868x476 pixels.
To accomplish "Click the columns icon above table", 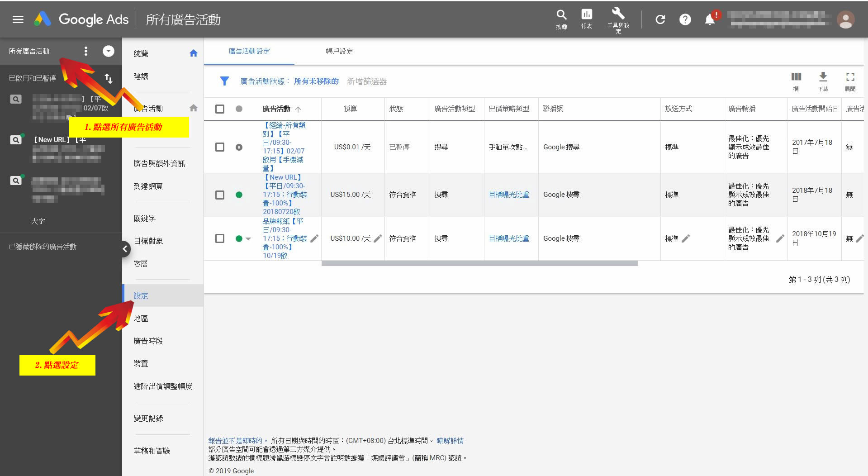I will pyautogui.click(x=796, y=77).
